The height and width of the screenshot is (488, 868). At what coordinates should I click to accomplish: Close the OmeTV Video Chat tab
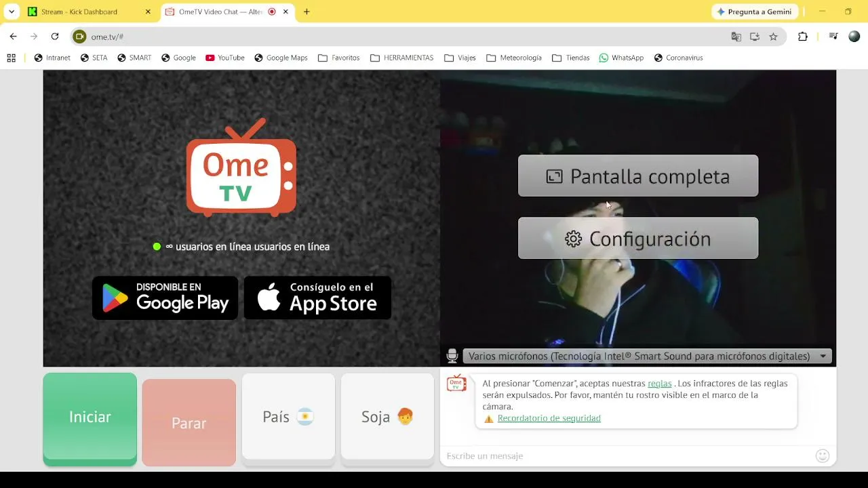tap(285, 12)
